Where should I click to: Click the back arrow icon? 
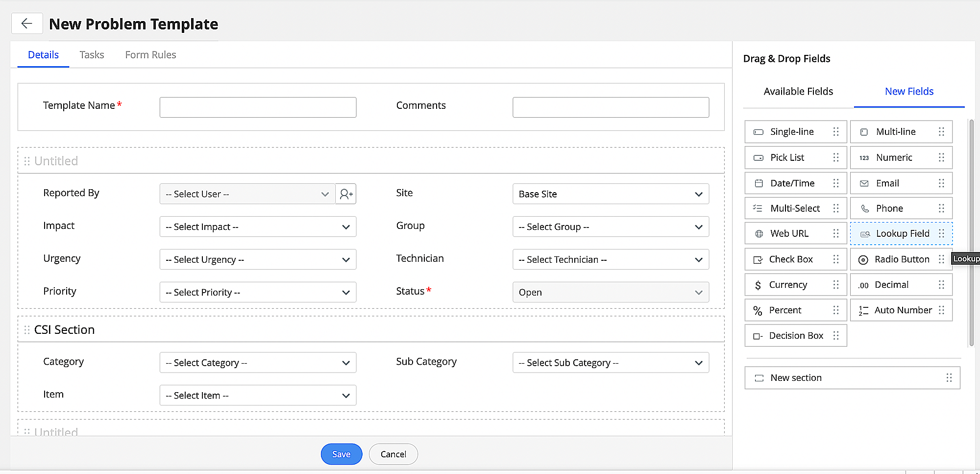pyautogui.click(x=27, y=24)
